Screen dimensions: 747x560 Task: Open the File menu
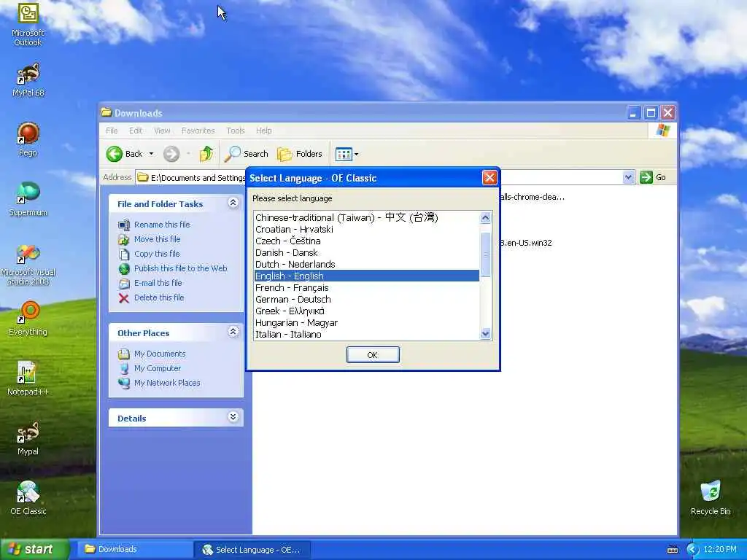point(112,131)
